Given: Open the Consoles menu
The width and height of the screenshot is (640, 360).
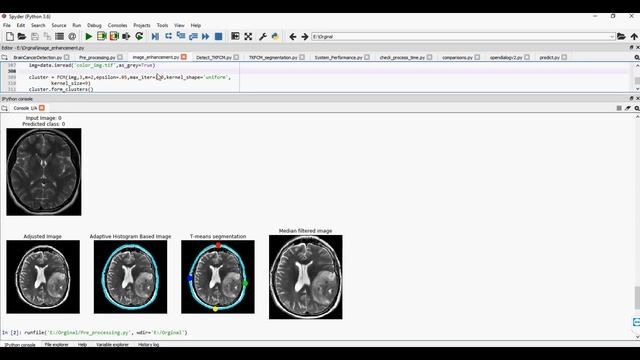Looking at the screenshot, I should point(118,25).
